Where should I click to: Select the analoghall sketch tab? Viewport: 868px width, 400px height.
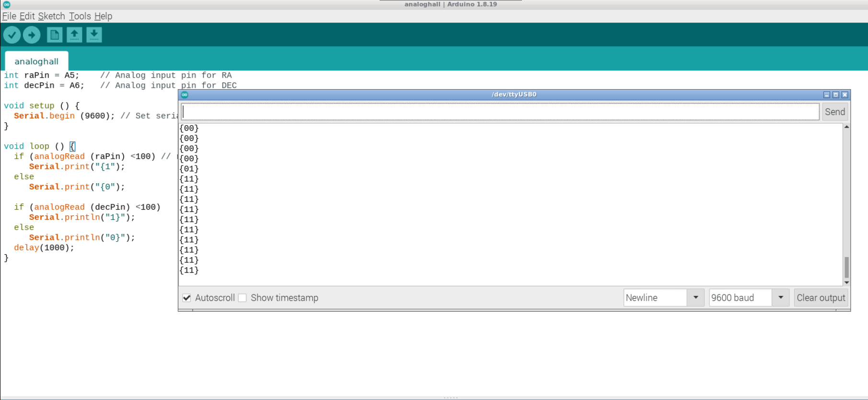coord(36,61)
